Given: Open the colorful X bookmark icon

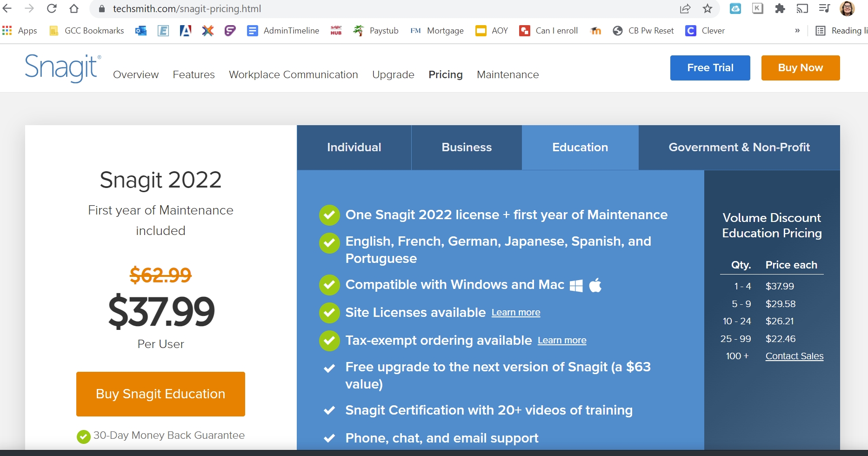Looking at the screenshot, I should tap(208, 31).
